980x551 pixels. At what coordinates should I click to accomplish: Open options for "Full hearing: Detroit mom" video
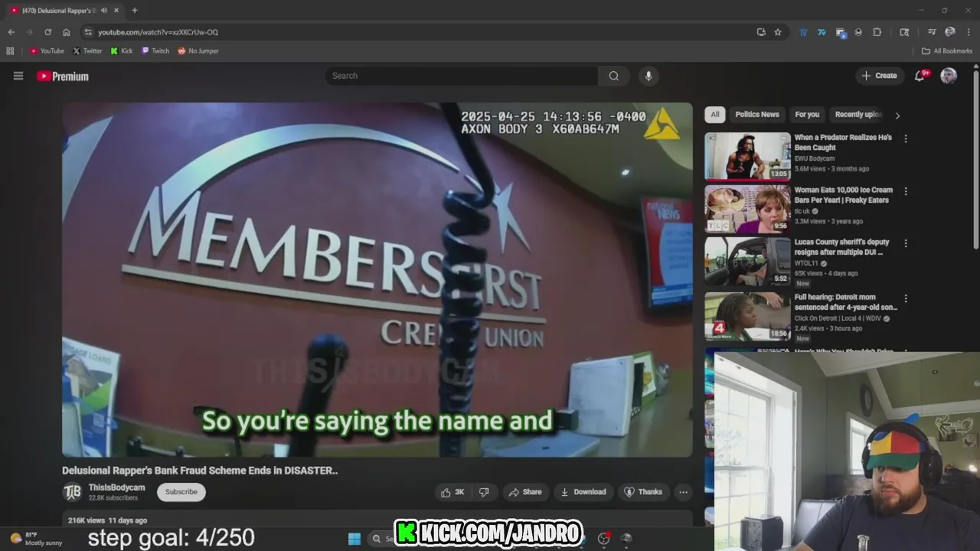tap(906, 299)
